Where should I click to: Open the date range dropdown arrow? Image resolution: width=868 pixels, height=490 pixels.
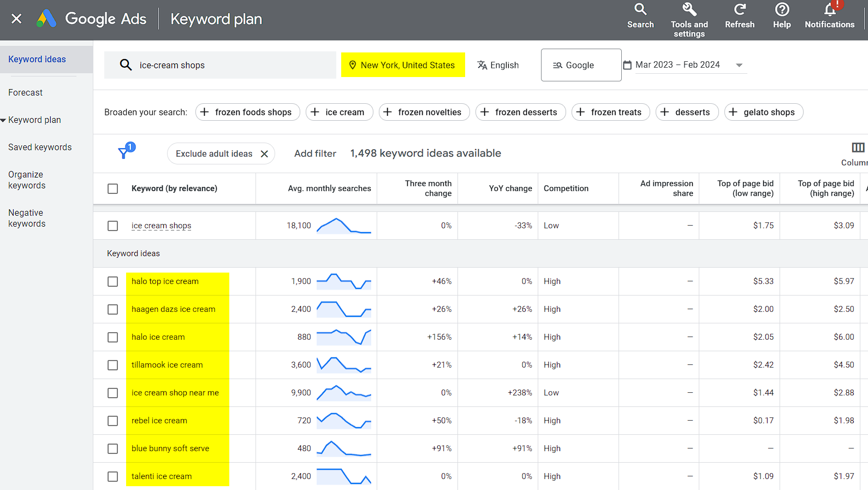(x=739, y=65)
